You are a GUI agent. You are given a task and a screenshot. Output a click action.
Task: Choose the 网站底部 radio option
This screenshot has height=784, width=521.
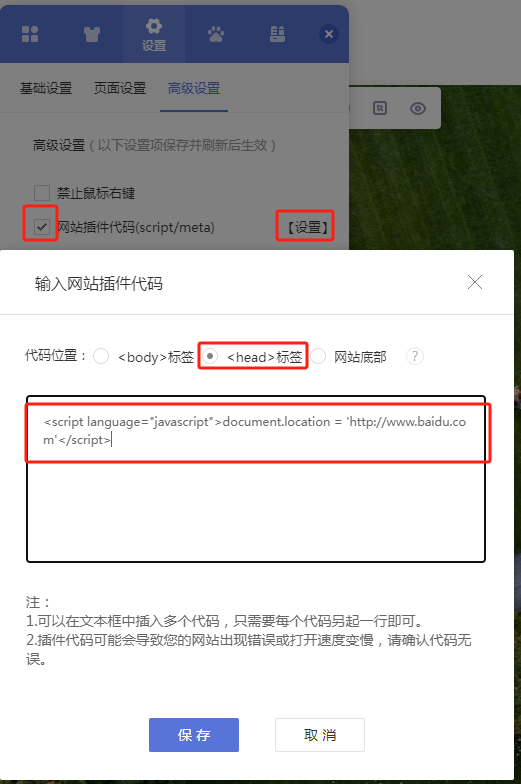[x=318, y=356]
